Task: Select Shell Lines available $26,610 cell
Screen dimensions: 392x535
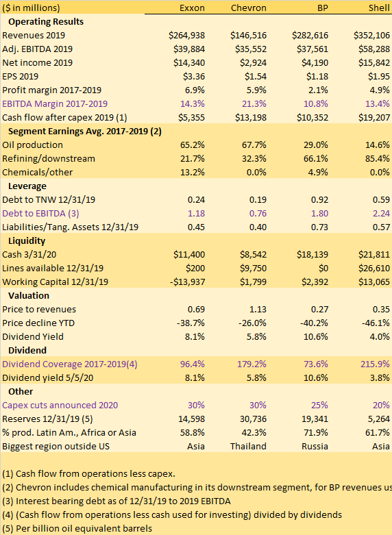Action: [x=374, y=268]
